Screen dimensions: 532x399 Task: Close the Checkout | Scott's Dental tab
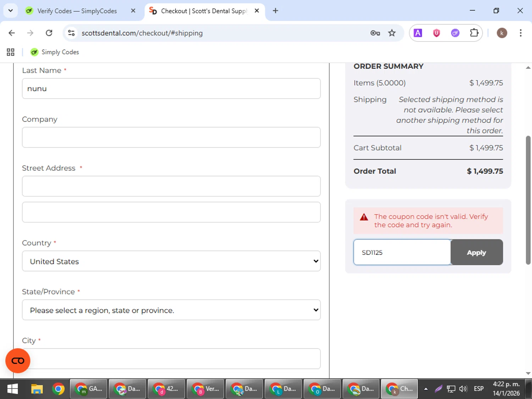click(257, 11)
